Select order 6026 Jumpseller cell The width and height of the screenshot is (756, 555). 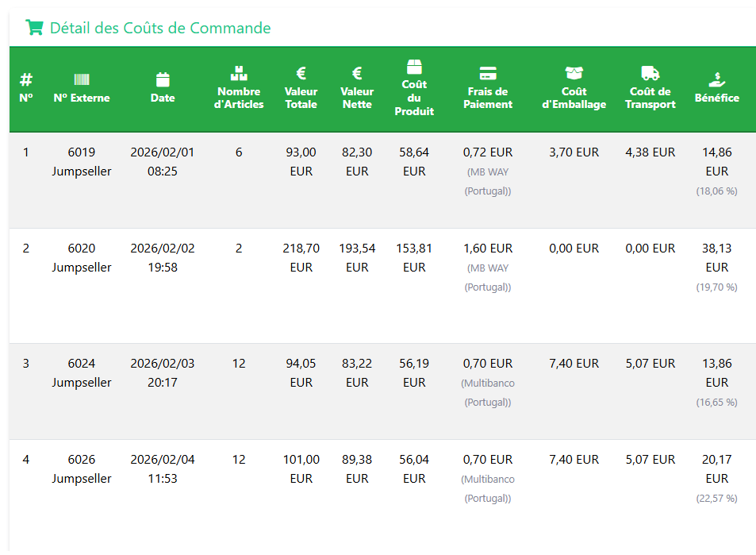pos(82,469)
